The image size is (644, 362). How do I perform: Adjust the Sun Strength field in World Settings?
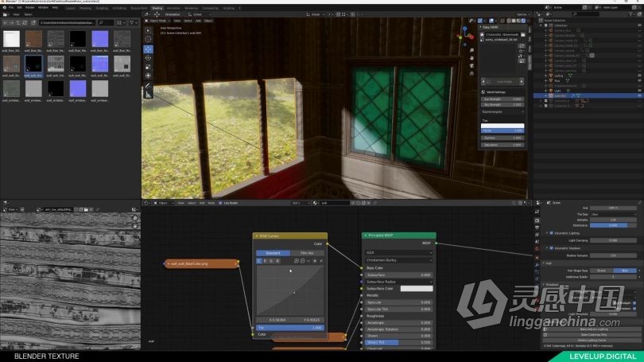(502, 99)
